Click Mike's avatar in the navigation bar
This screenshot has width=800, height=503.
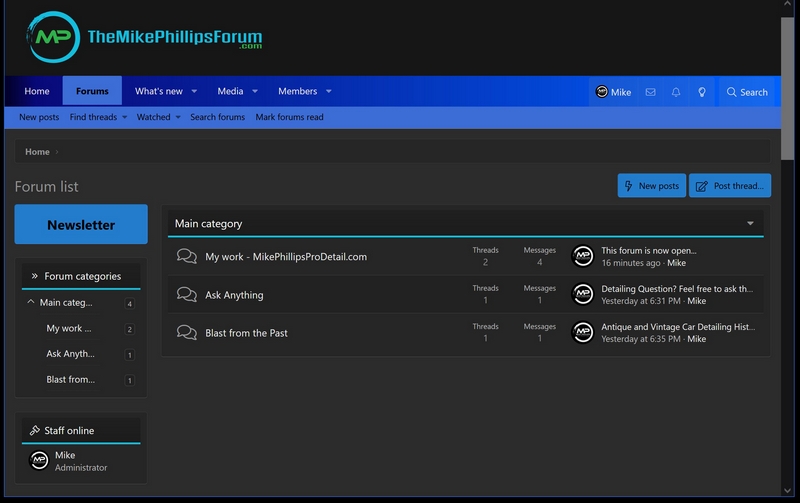click(x=602, y=92)
